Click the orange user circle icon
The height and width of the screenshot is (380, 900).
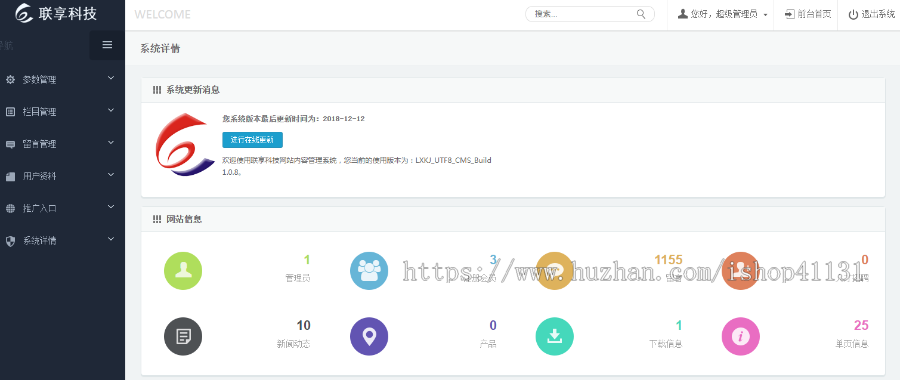pos(740,270)
